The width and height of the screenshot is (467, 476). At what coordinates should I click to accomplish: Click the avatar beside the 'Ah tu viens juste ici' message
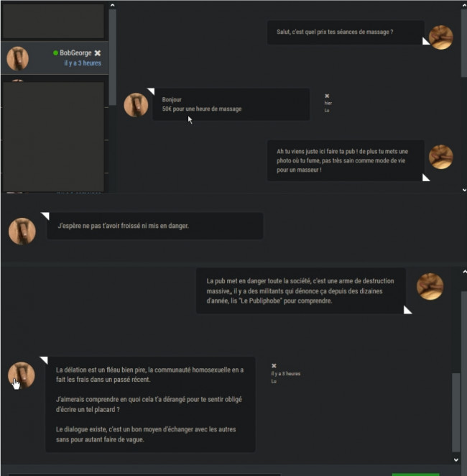441,157
